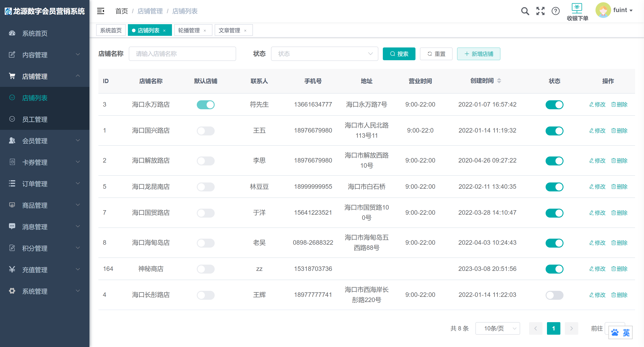Close the 轮播管理 tab with its x
This screenshot has width=644, height=347.
205,30
